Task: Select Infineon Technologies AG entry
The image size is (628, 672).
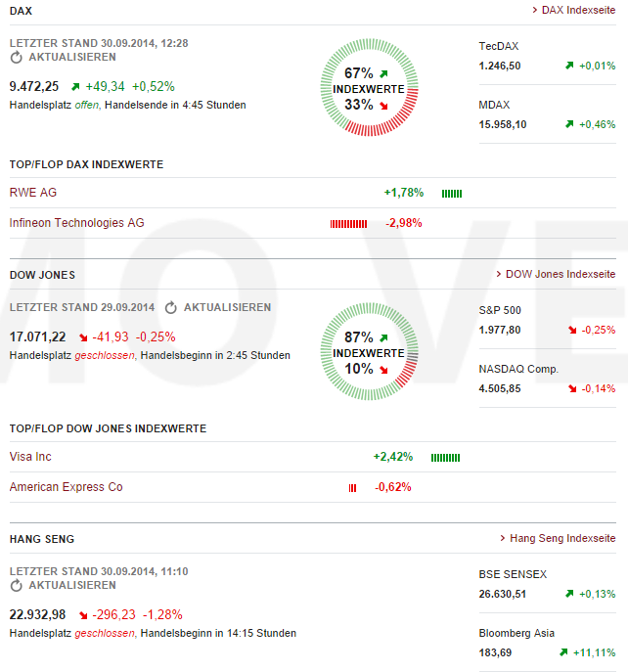Action: pyautogui.click(x=76, y=223)
